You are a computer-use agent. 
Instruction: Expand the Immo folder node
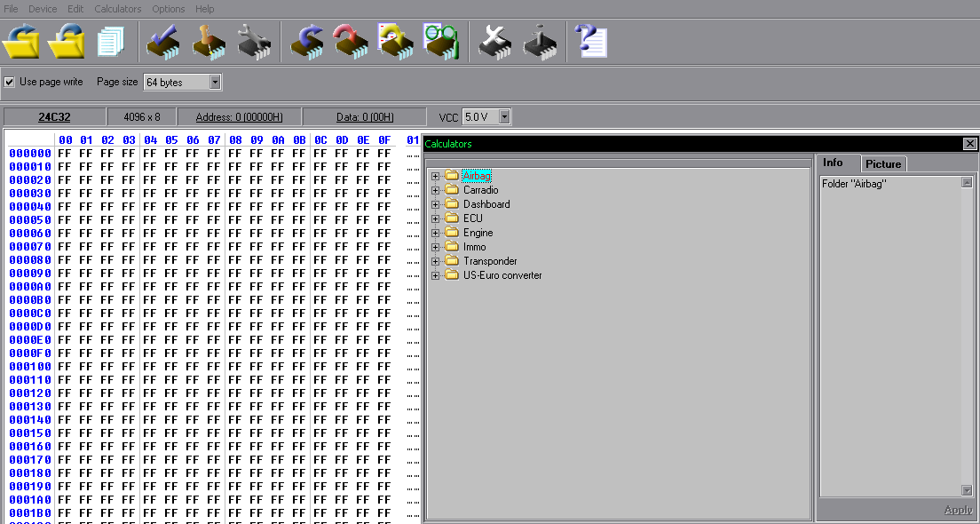click(x=435, y=247)
